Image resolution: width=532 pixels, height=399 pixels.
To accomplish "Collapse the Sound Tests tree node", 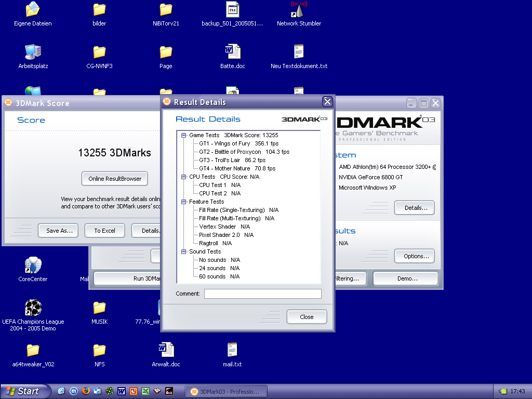I will [x=183, y=251].
